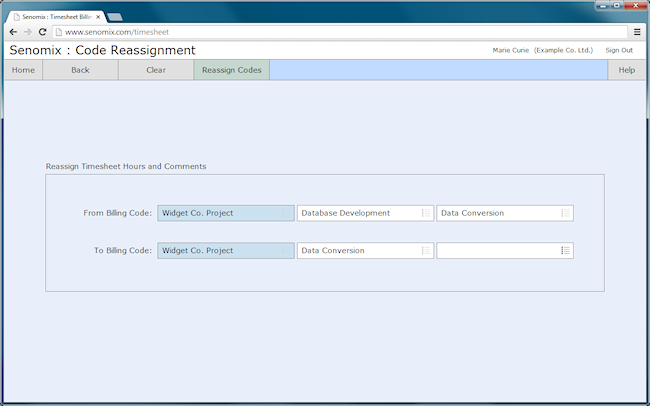650x406 pixels.
Task: Click the Senomix : Code Reassignment title
Action: [x=102, y=50]
